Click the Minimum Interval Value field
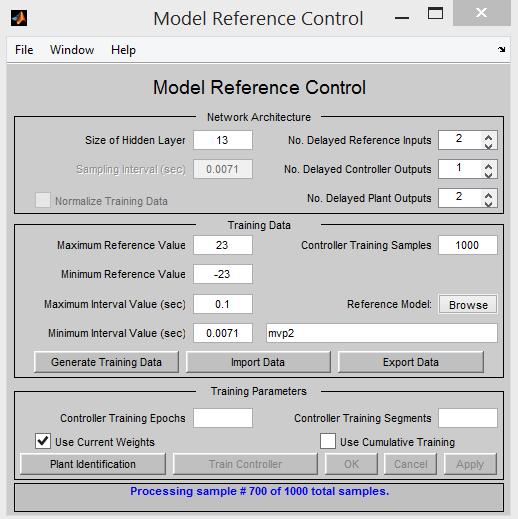Image resolution: width=518 pixels, height=519 pixels. click(223, 333)
